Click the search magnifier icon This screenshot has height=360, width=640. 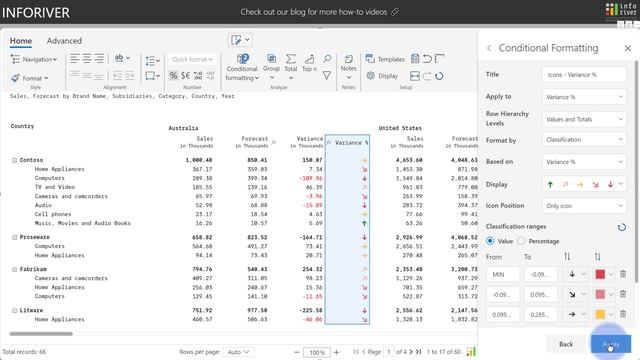327,59
